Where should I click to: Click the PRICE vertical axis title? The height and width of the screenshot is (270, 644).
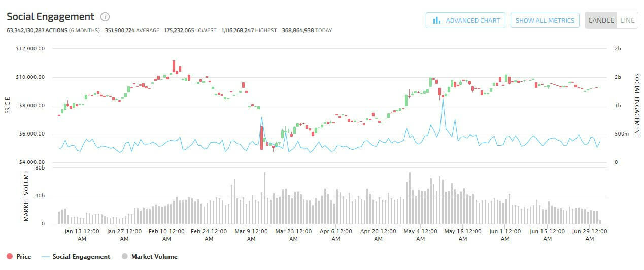coord(8,105)
